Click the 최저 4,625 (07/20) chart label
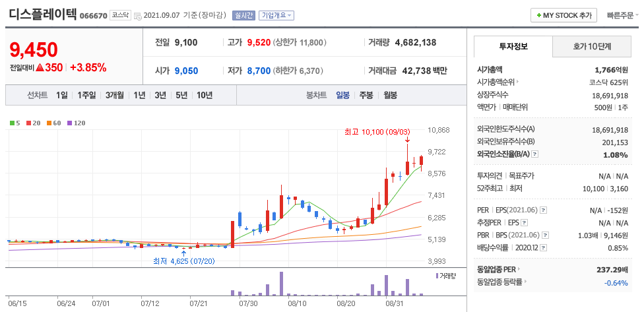This screenshot has width=644, height=312. pos(183,261)
